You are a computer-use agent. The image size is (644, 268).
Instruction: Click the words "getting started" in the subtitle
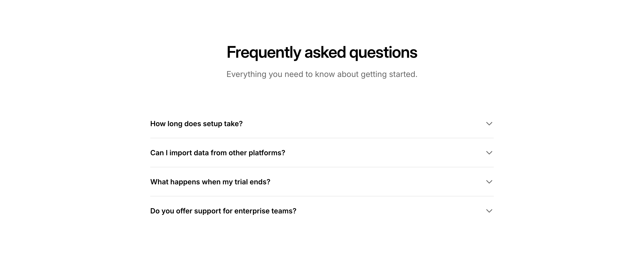[x=389, y=74]
